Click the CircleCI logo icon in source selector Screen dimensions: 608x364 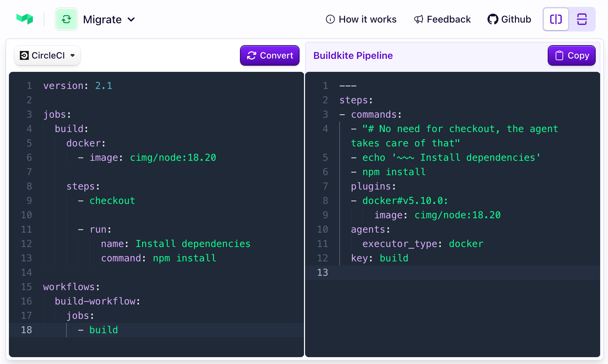[23, 55]
